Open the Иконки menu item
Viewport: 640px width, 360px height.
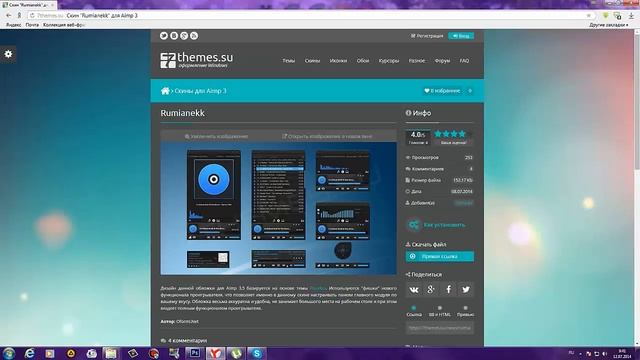(x=338, y=60)
